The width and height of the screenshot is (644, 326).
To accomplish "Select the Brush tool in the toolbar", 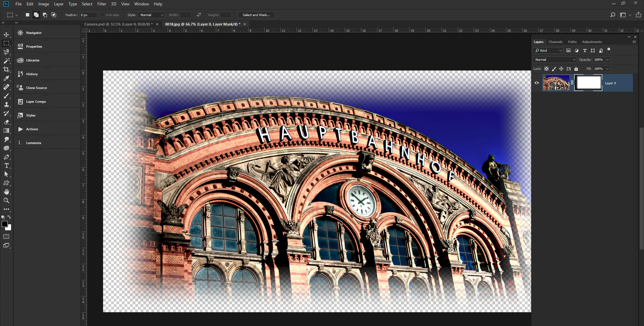I will [x=6, y=96].
